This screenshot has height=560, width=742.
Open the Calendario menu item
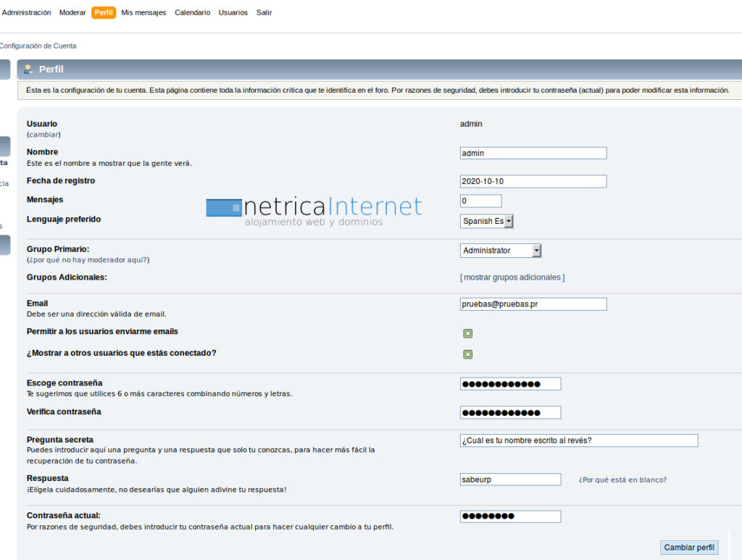(x=192, y=12)
